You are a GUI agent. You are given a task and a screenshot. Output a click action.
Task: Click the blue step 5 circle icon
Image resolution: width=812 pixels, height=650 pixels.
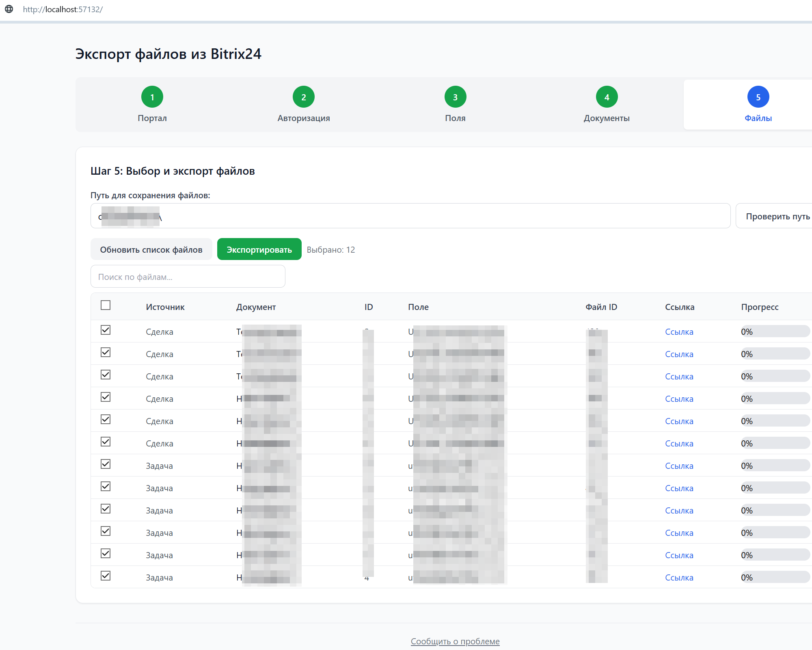tap(758, 97)
